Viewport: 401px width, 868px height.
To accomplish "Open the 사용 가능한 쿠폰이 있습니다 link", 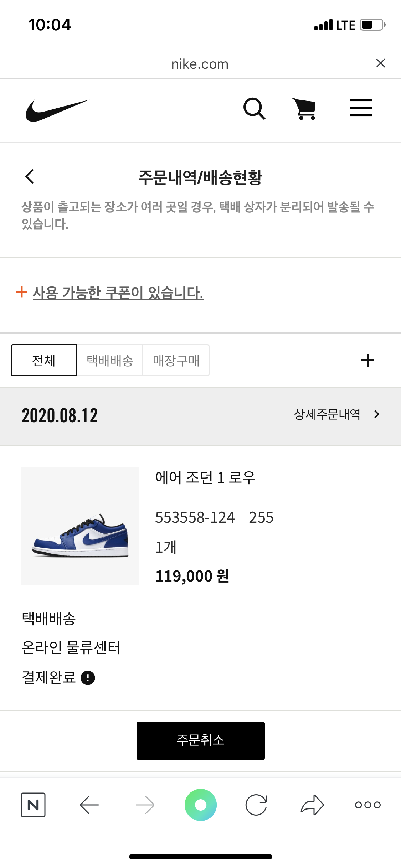I will pos(118,293).
